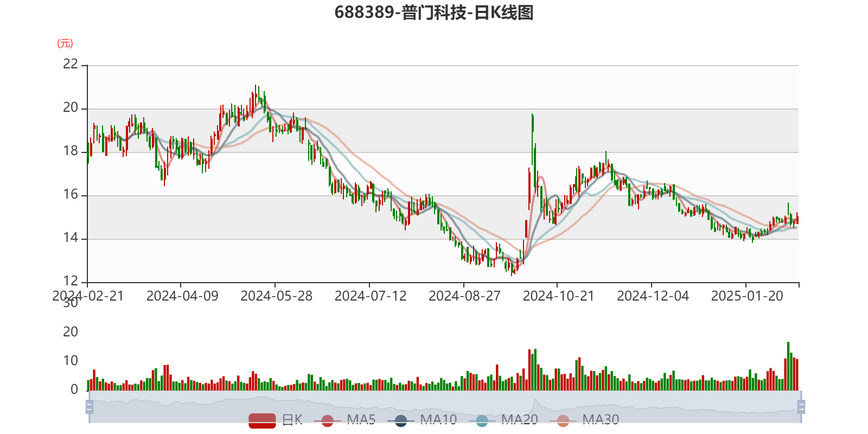The image size is (868, 434).
Task: Select the 2025-01-20 date label
Action: click(747, 296)
